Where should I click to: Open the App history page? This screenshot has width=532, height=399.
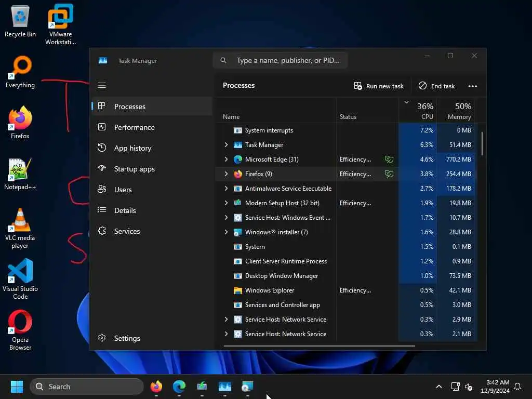click(152, 148)
